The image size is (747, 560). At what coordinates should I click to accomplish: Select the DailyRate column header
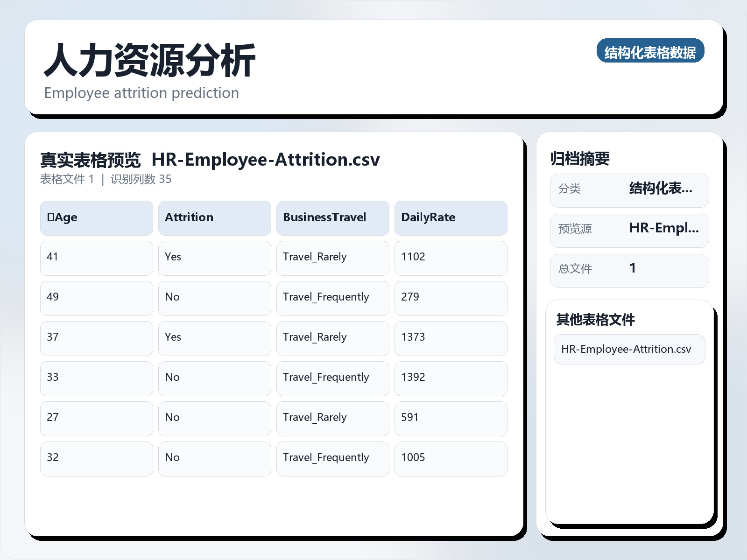pyautogui.click(x=451, y=217)
